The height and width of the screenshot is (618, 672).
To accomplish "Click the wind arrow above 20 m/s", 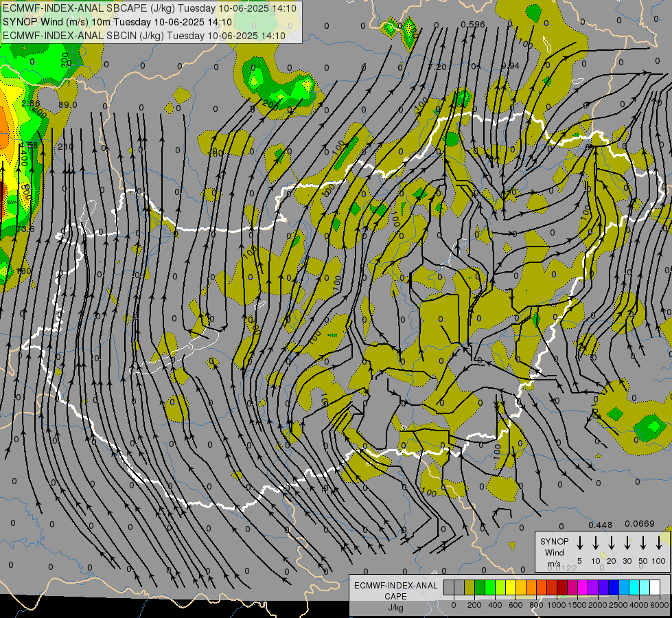I will point(611,543).
